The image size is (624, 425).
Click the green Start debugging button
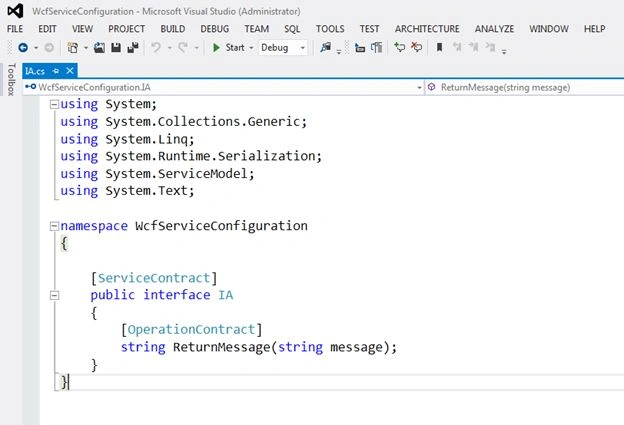click(229, 48)
